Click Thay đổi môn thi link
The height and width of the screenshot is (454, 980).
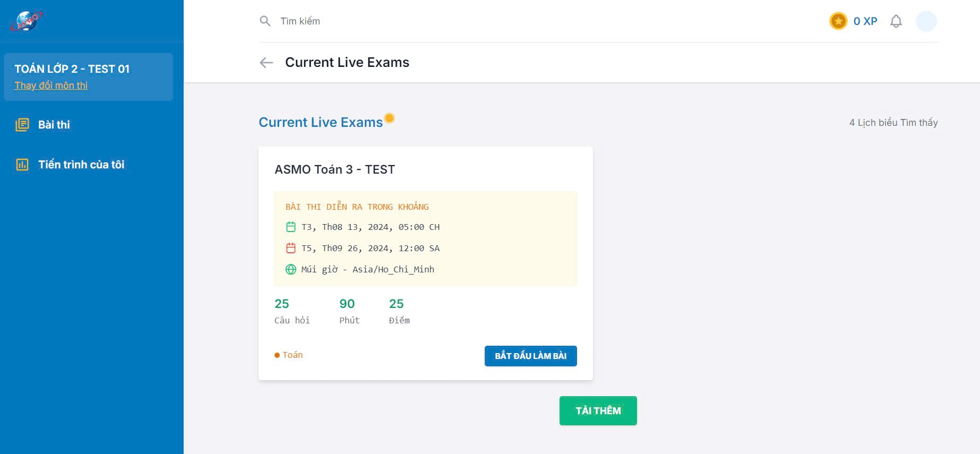point(51,85)
